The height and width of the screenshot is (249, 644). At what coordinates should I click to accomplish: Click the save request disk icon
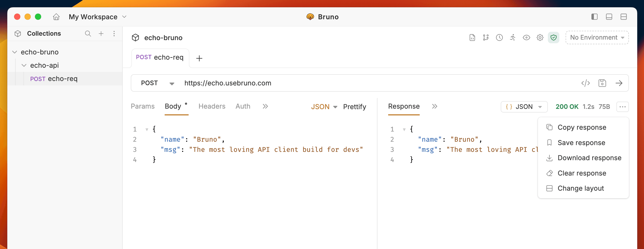(x=602, y=83)
